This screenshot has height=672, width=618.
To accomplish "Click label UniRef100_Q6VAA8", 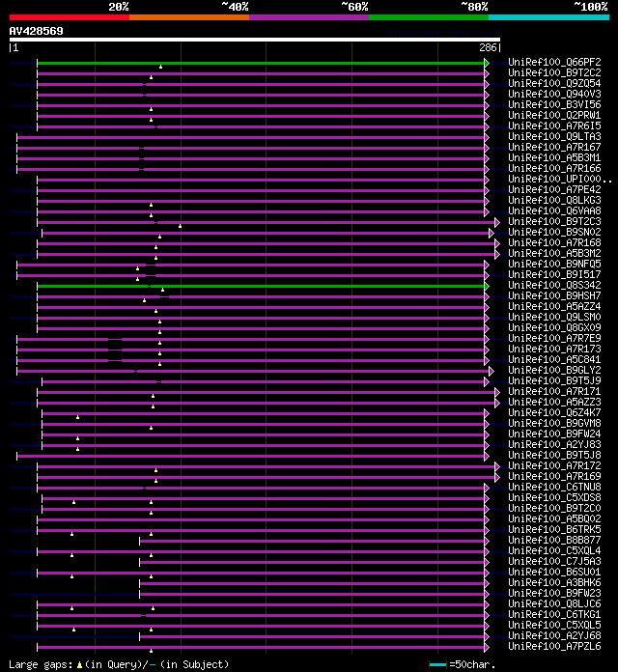I will point(554,210).
